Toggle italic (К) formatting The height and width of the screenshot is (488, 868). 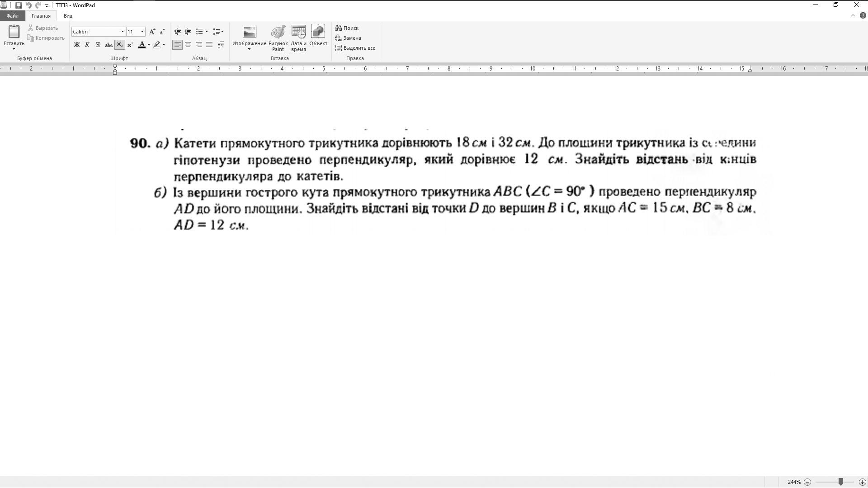click(x=87, y=45)
